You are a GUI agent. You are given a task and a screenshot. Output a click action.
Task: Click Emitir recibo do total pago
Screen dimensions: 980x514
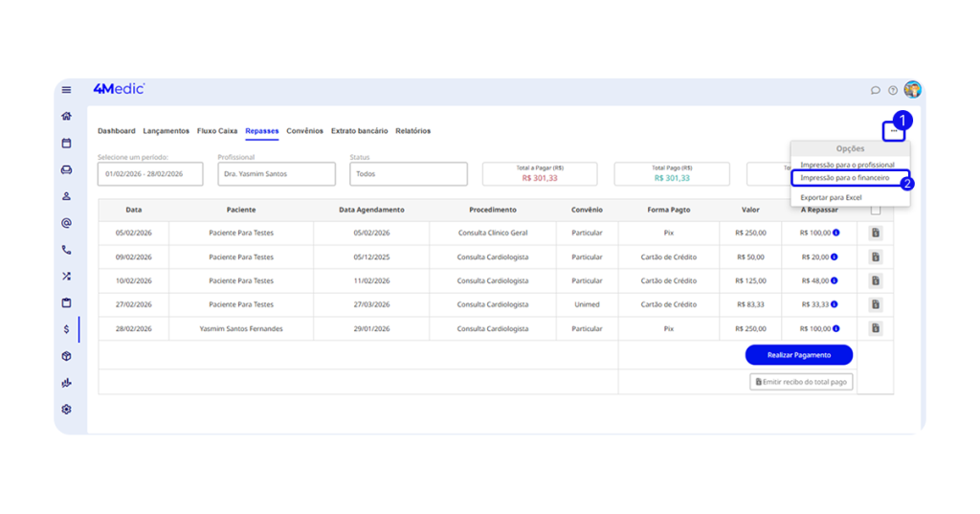coord(801,382)
